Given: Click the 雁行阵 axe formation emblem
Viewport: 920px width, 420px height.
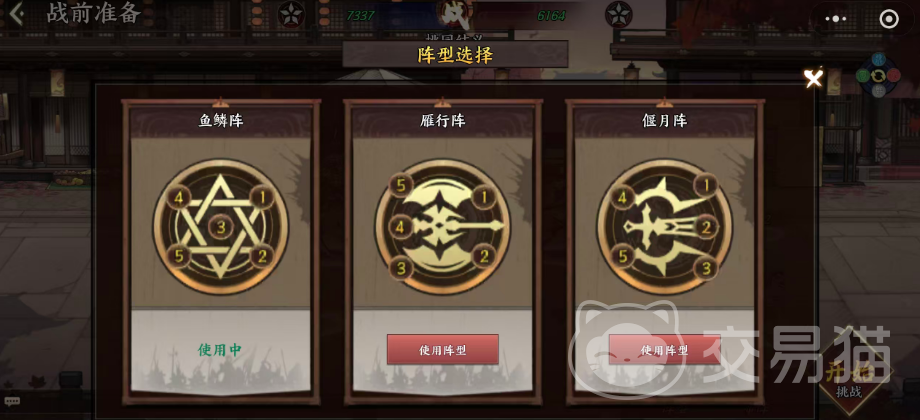Looking at the screenshot, I should (x=442, y=226).
